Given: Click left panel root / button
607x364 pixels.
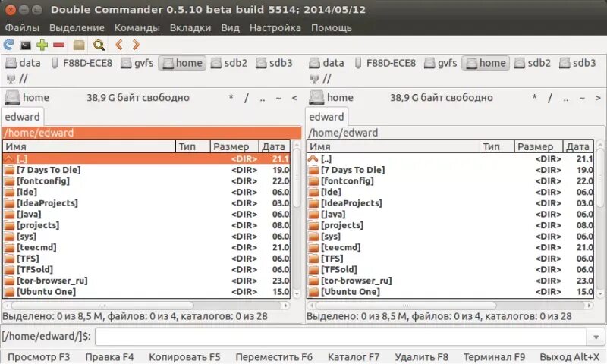Looking at the screenshot, I should point(246,98).
